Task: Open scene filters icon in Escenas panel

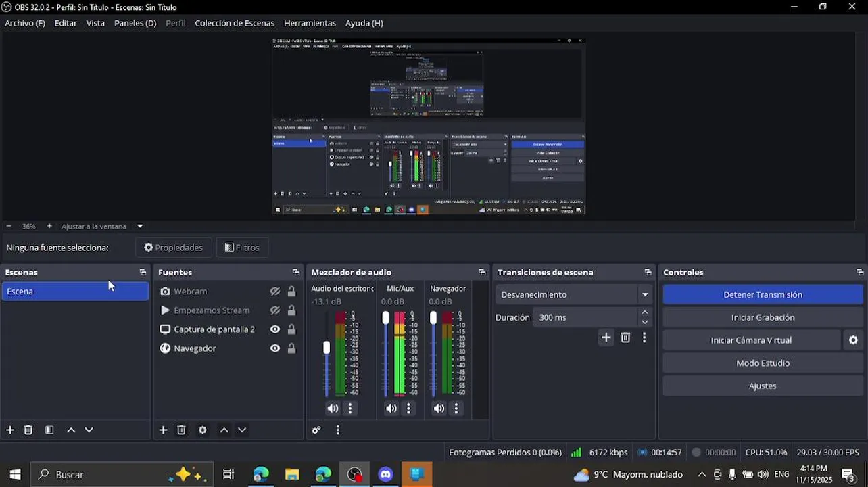Action: (49, 430)
